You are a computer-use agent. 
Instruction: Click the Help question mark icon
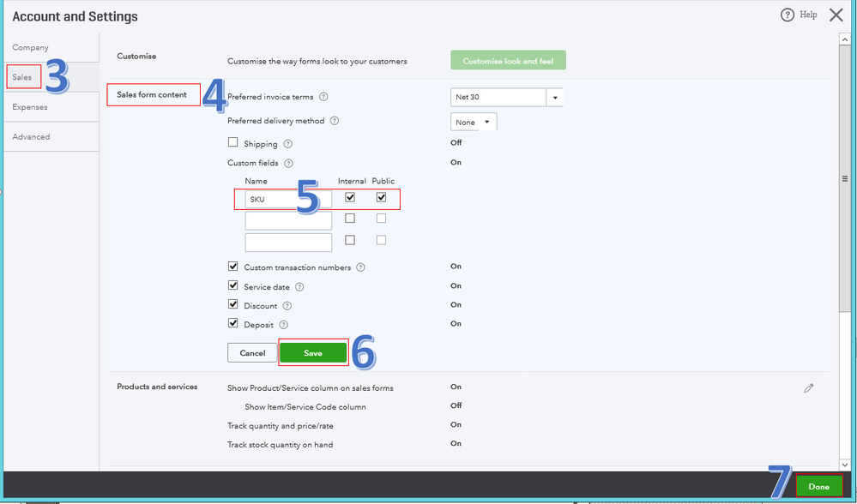point(787,15)
